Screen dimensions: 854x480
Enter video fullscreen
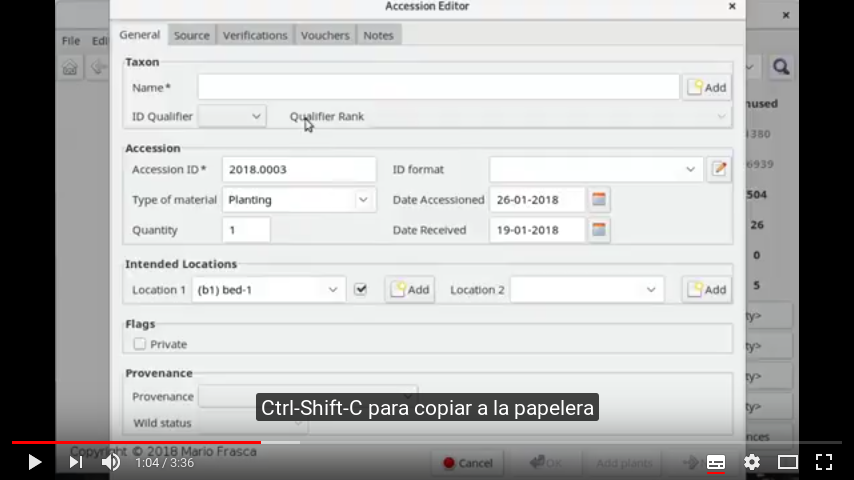(824, 463)
